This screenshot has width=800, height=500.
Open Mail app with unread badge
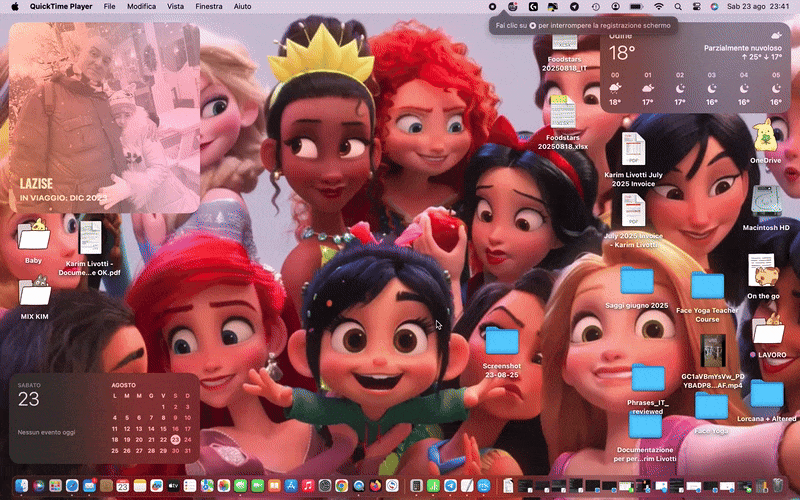pyautogui.click(x=89, y=485)
